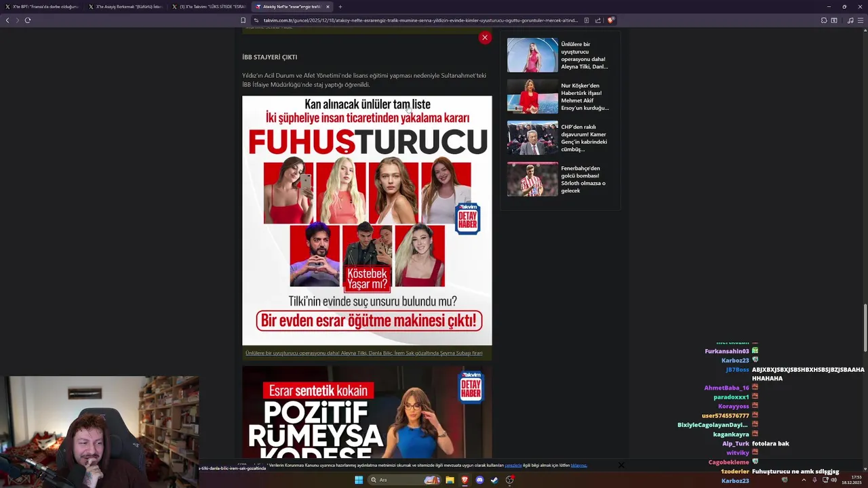Close the red circular X ad button
The width and height of the screenshot is (868, 488).
pyautogui.click(x=485, y=37)
